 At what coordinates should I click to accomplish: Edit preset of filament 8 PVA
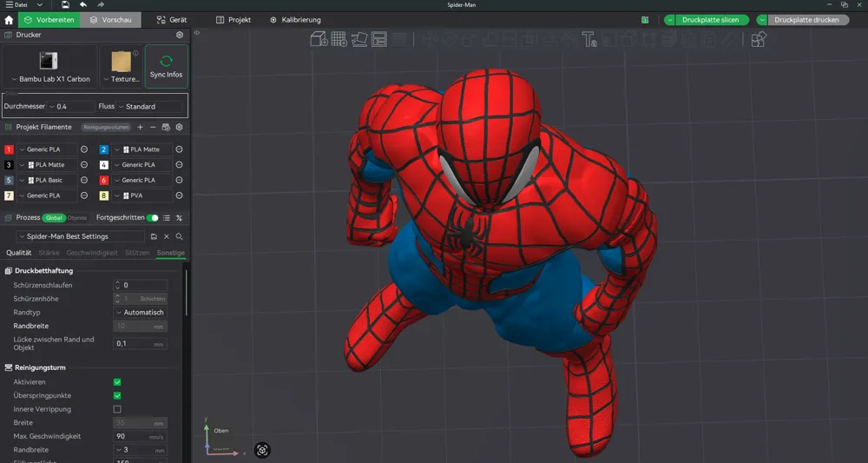[x=180, y=195]
